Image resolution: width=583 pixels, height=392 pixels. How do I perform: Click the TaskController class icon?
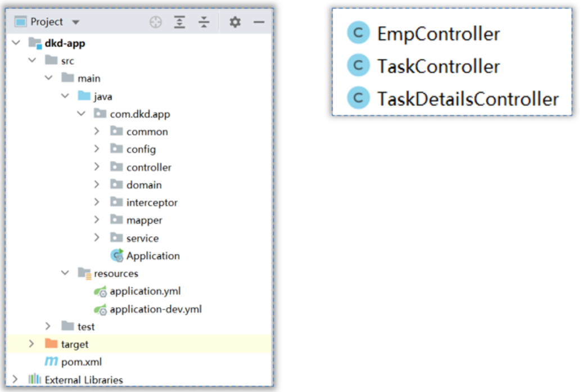pos(358,65)
